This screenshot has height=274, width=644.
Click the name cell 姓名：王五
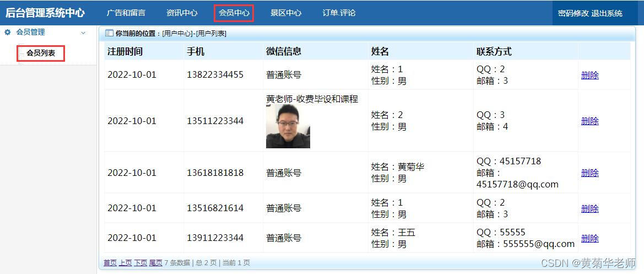(x=393, y=233)
